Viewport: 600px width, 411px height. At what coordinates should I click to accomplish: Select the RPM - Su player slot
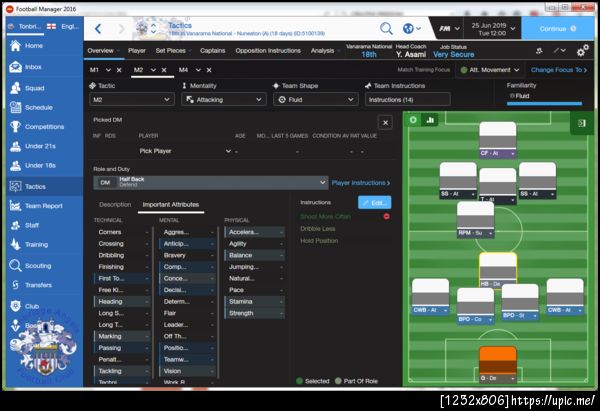(476, 220)
